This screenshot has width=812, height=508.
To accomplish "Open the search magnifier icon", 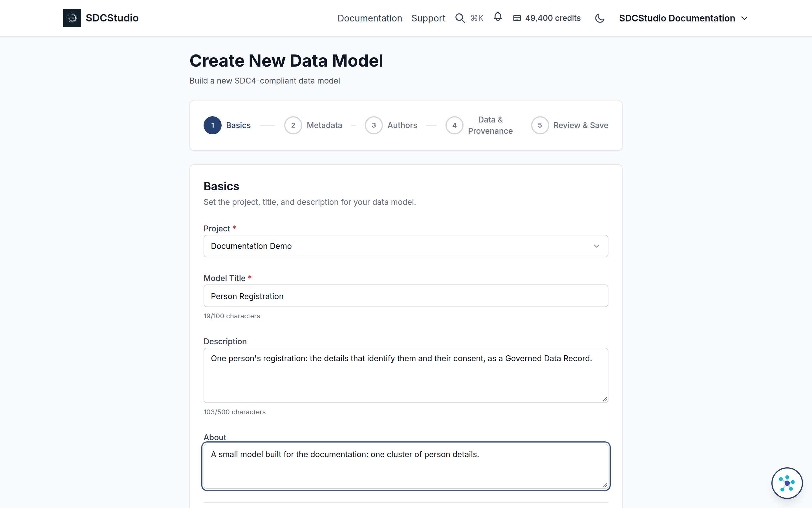I will (x=460, y=18).
